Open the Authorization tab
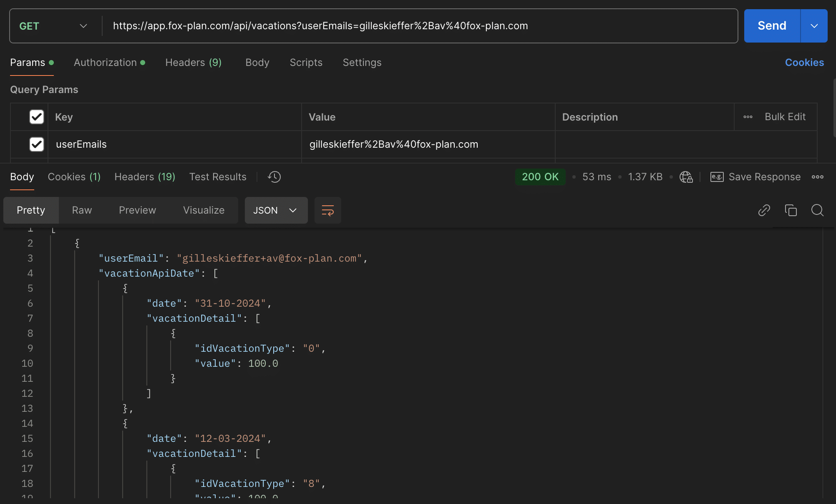The width and height of the screenshot is (836, 504). [x=109, y=63]
